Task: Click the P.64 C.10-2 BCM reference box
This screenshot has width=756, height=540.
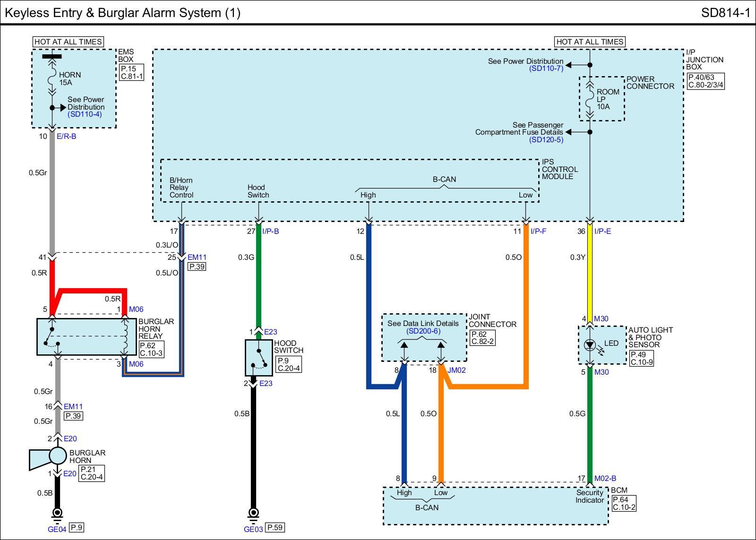Action: click(x=624, y=504)
